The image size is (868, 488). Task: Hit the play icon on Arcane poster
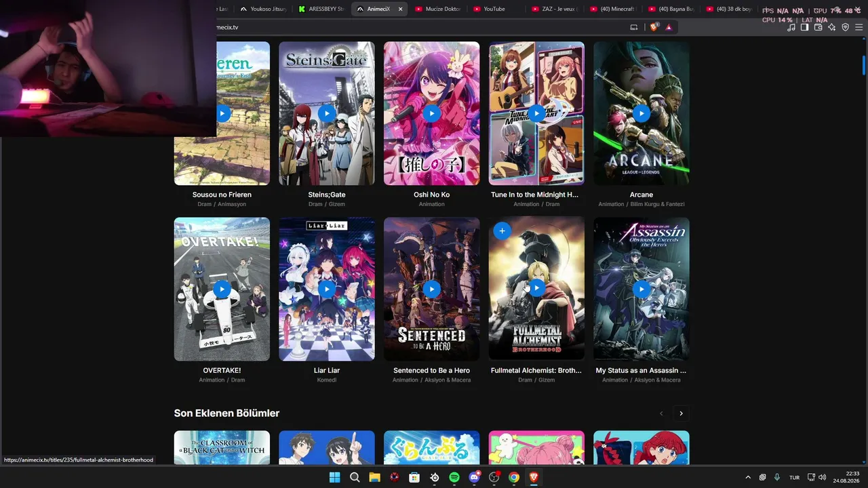(x=642, y=113)
